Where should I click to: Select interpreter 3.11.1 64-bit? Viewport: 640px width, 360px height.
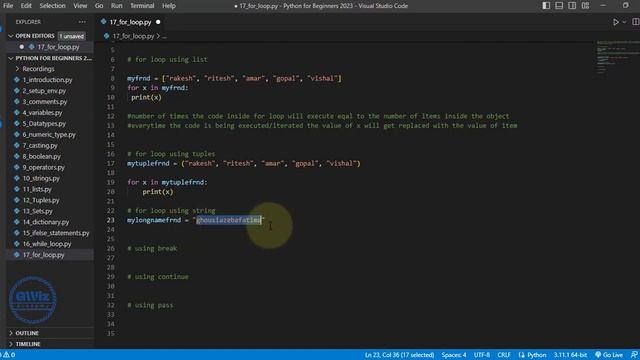tap(570, 355)
